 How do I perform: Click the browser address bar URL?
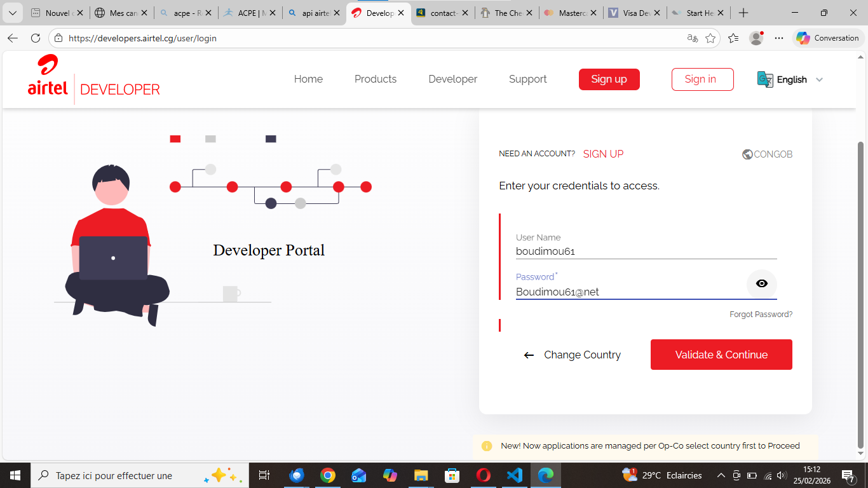pos(142,38)
